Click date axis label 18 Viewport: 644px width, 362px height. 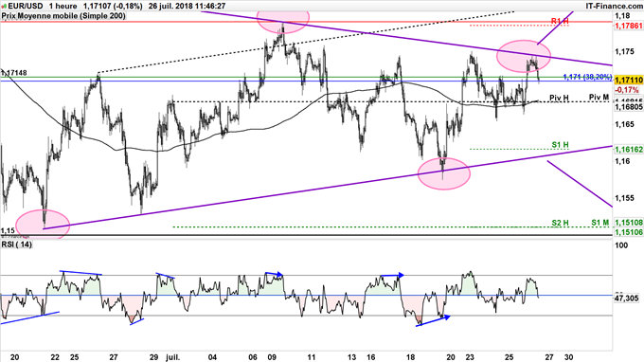(411, 357)
